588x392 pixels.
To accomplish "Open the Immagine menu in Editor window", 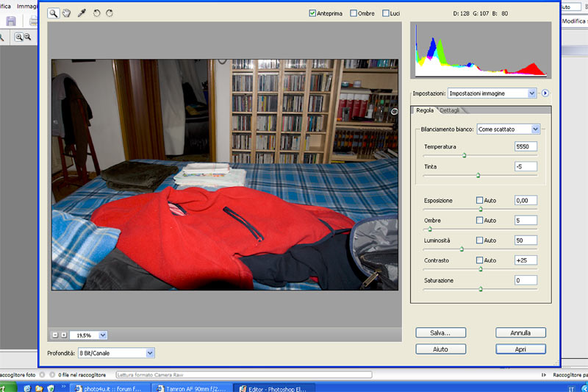I will pos(27,6).
